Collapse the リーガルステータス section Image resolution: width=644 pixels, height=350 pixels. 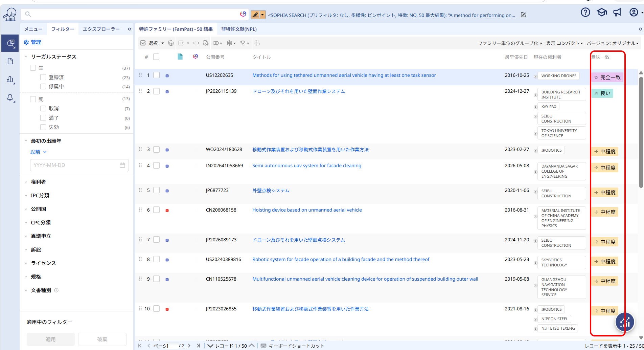point(26,57)
